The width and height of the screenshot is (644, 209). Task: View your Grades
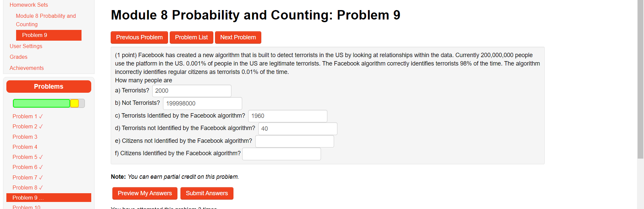pos(18,57)
